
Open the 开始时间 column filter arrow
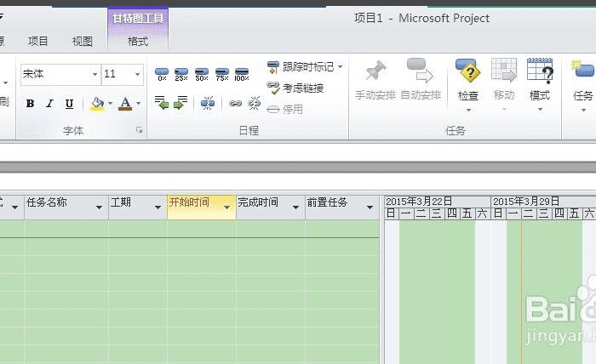[x=227, y=207]
